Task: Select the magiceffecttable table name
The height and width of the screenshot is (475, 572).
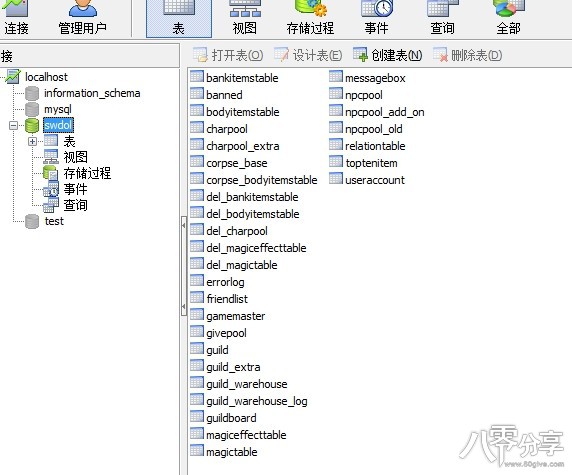Action: tap(246, 435)
